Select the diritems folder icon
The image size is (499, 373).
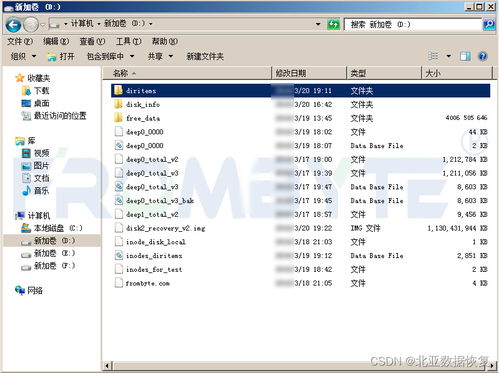point(118,90)
